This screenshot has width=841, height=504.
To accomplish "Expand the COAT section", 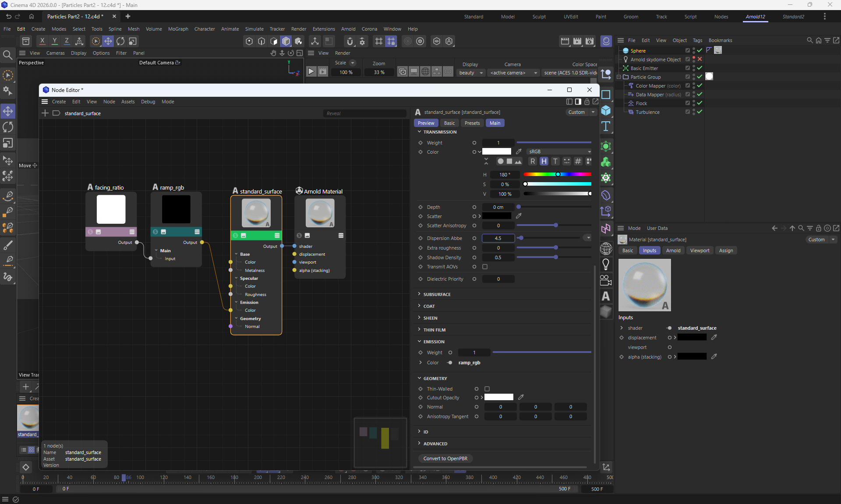I will tap(429, 306).
